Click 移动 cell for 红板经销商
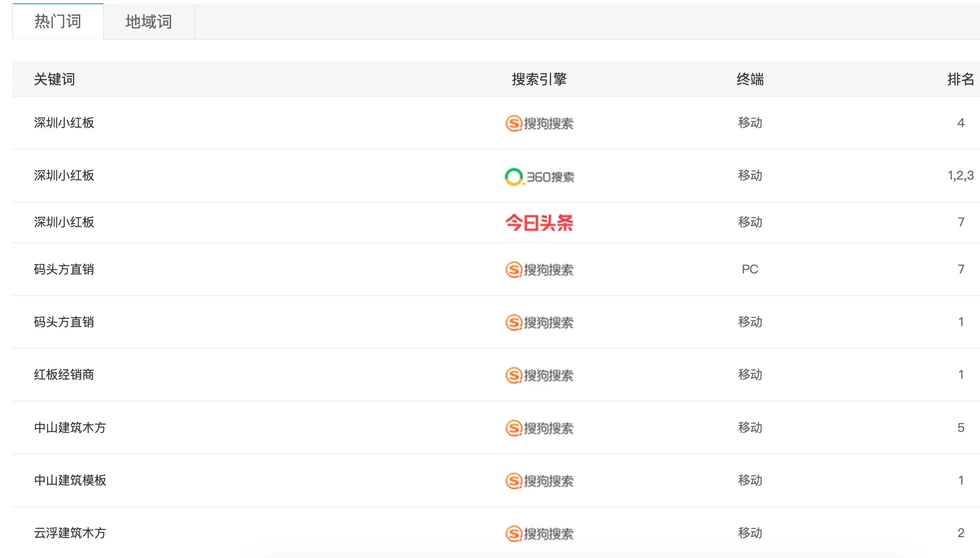This screenshot has height=558, width=980. click(750, 375)
